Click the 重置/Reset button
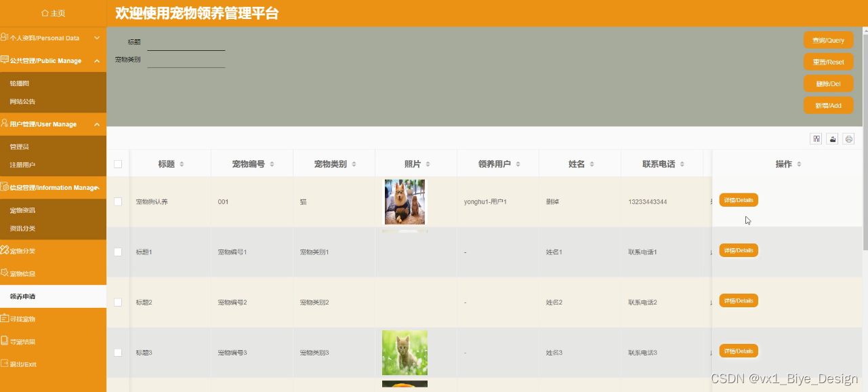The width and height of the screenshot is (868, 392). (828, 62)
